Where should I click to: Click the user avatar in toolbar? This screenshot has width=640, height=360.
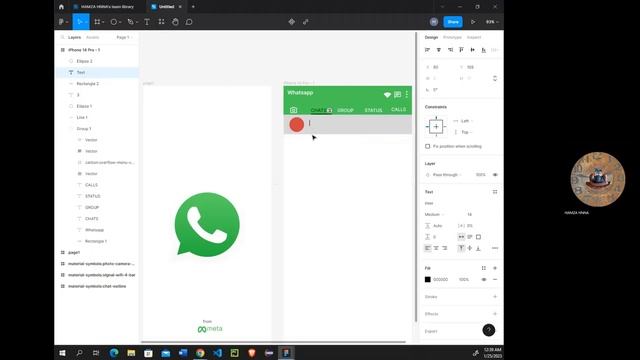coord(434,22)
